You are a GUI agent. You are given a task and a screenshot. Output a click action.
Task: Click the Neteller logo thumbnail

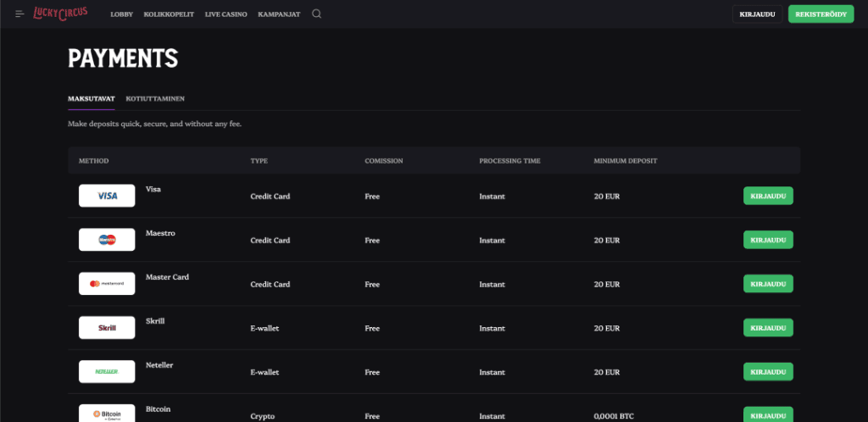tap(107, 372)
